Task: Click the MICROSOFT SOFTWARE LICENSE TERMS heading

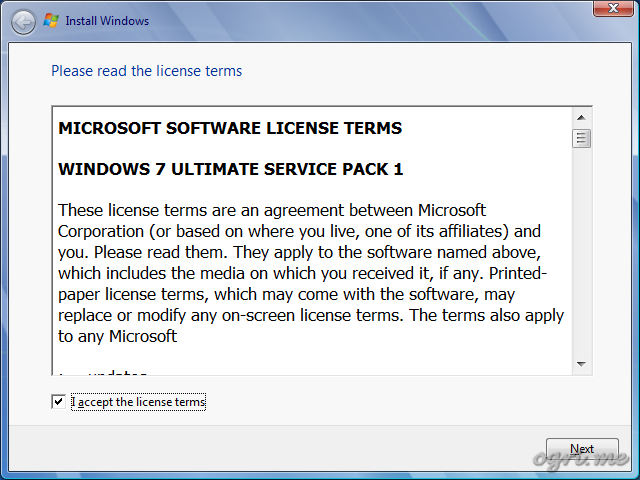Action: click(230, 128)
